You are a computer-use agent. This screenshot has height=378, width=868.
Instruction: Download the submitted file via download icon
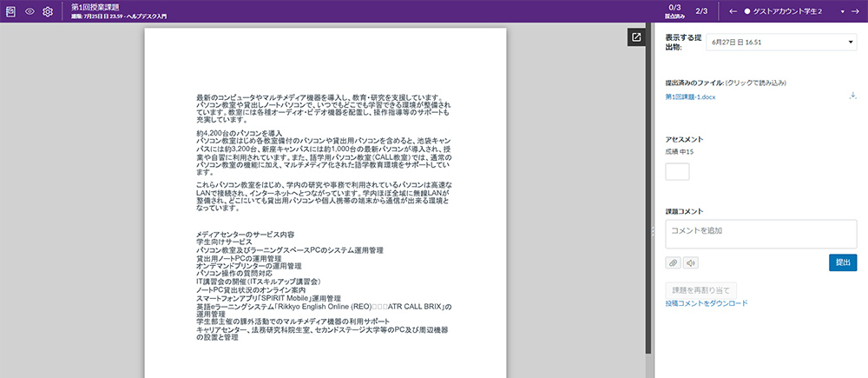(x=852, y=96)
